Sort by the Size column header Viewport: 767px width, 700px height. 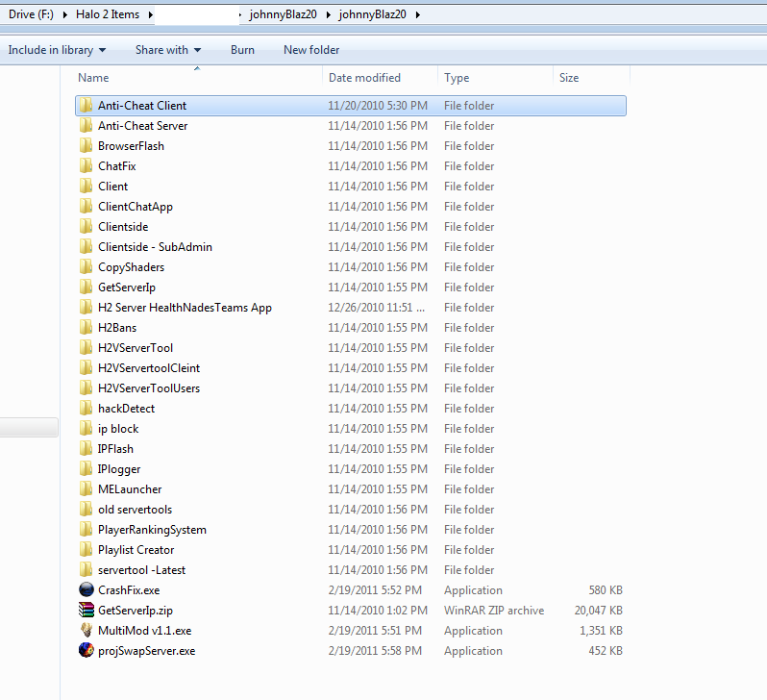click(x=569, y=78)
